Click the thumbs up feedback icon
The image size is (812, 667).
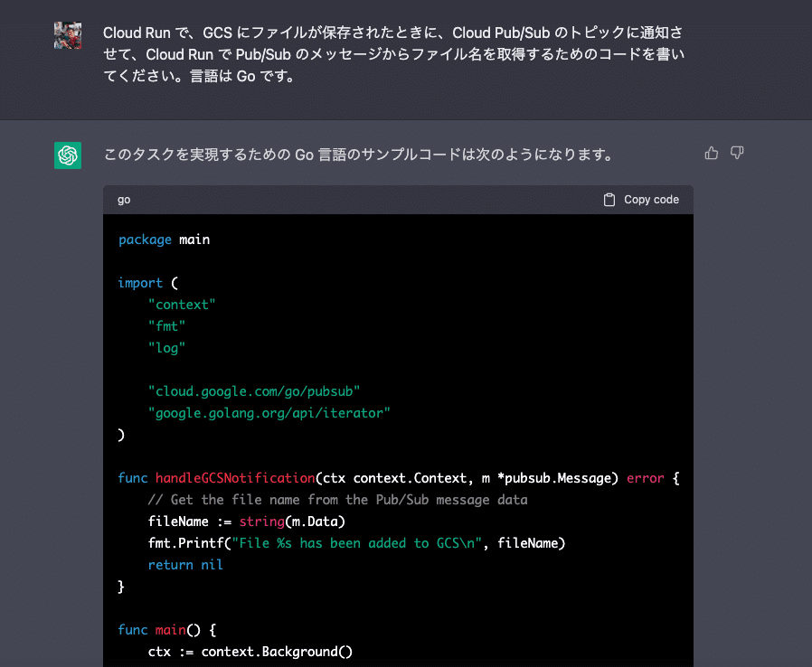[x=712, y=154]
